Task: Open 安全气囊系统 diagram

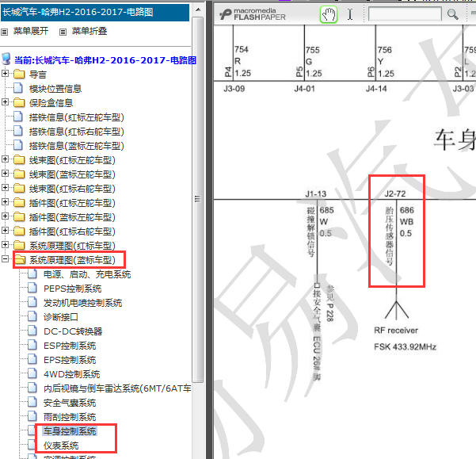Action: coord(70,403)
